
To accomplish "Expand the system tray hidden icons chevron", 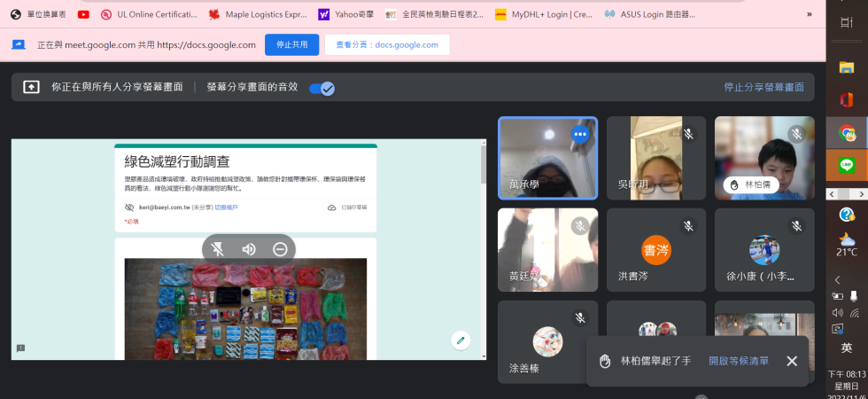I will pos(838,279).
